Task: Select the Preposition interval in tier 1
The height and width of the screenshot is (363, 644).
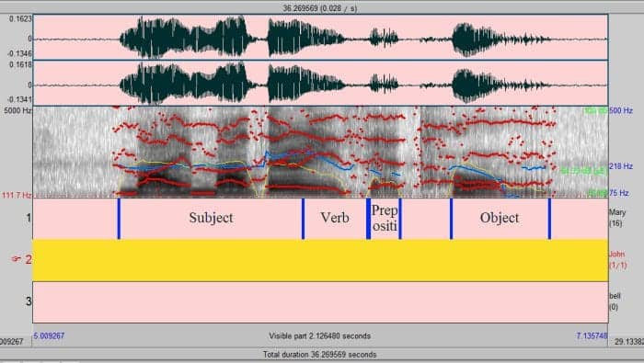Action: 385,218
